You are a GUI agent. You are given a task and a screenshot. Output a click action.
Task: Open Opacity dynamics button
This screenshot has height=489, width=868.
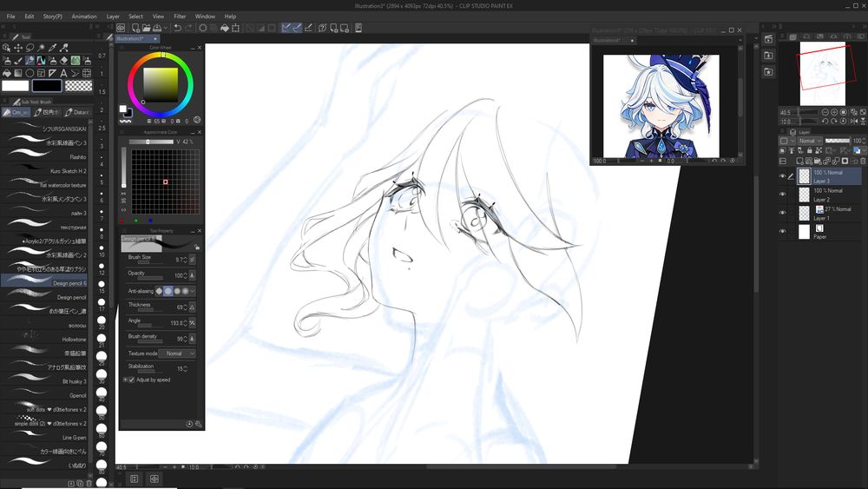click(x=192, y=275)
